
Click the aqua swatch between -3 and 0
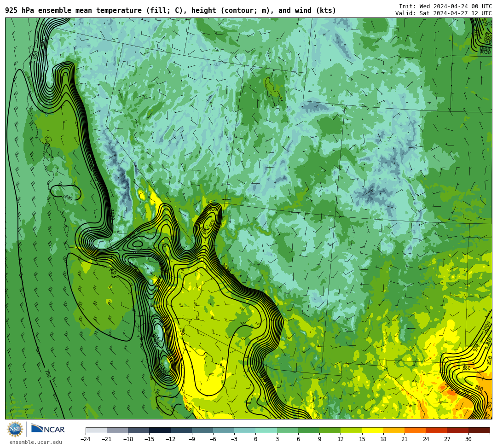[245, 430]
